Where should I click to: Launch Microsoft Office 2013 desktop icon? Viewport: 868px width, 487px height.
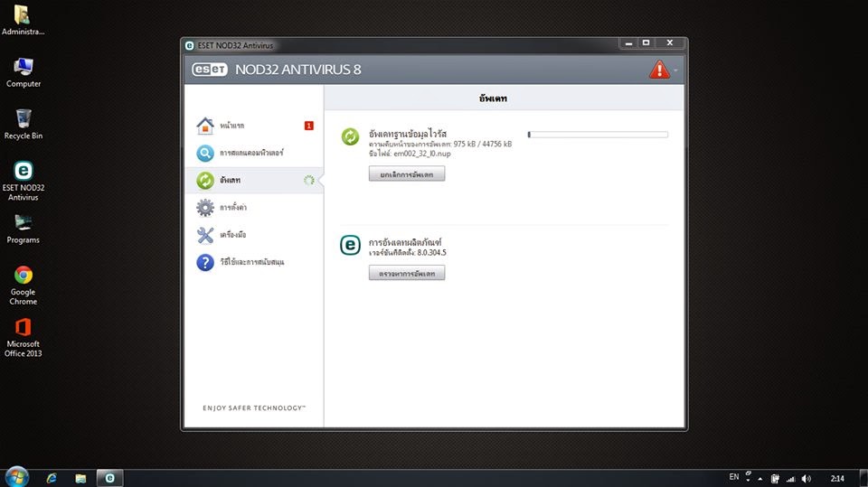pos(24,337)
